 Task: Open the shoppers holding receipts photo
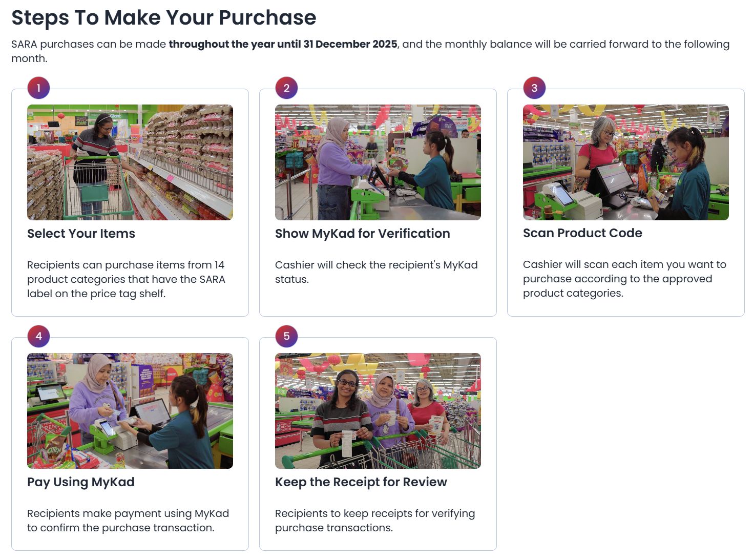pos(378,411)
